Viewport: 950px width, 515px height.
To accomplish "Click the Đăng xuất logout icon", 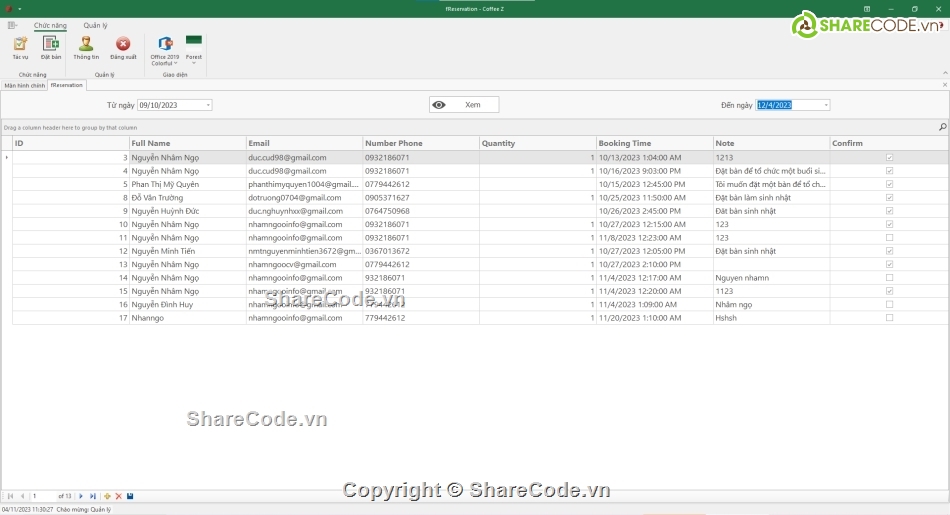I will pyautogui.click(x=123, y=46).
